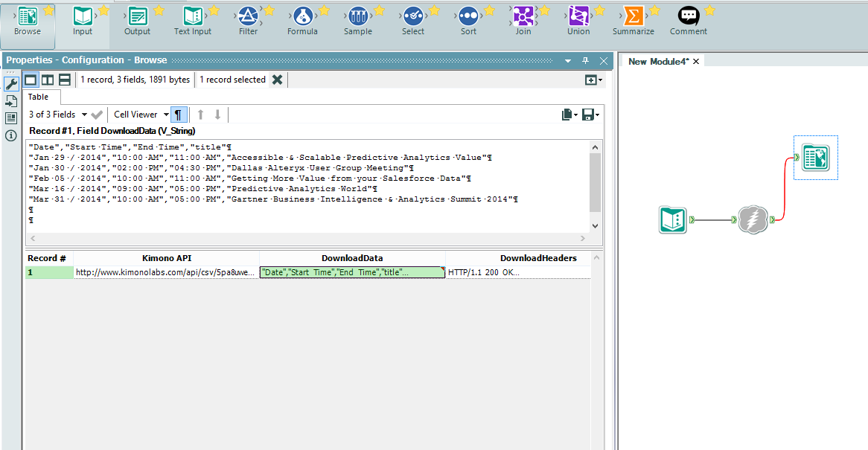Open the Cell Viewer dropdown
The width and height of the screenshot is (868, 450).
[x=141, y=115]
